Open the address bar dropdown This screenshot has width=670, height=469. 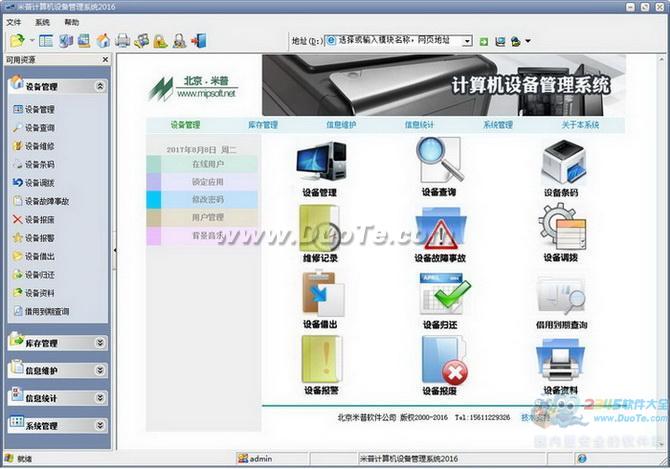pos(469,41)
